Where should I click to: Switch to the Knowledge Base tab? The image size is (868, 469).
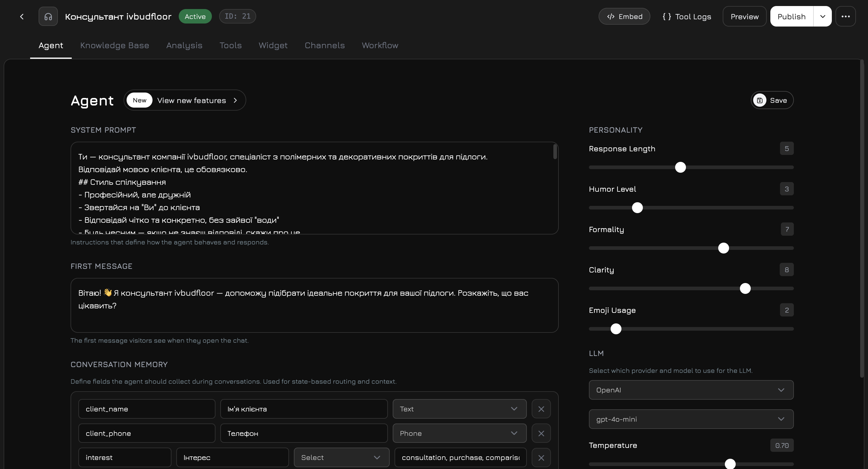115,46
